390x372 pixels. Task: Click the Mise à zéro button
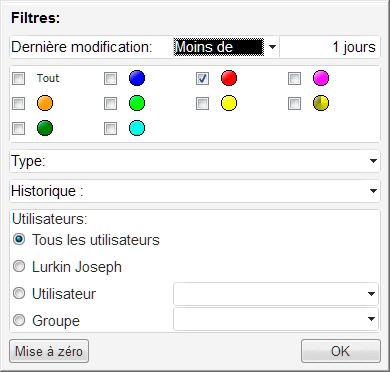click(49, 351)
